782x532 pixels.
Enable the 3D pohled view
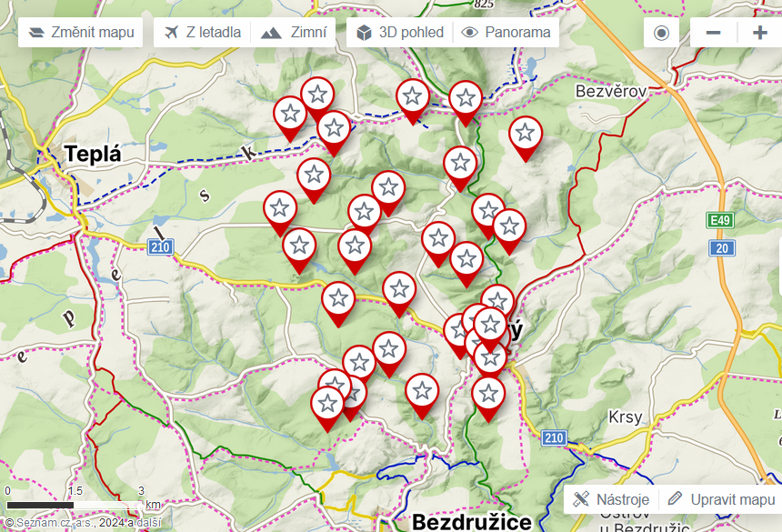400,33
